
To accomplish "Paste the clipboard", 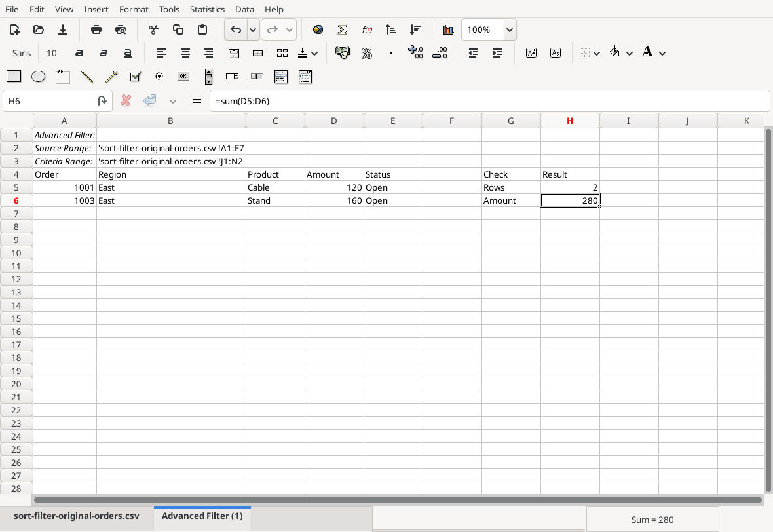I will click(202, 29).
